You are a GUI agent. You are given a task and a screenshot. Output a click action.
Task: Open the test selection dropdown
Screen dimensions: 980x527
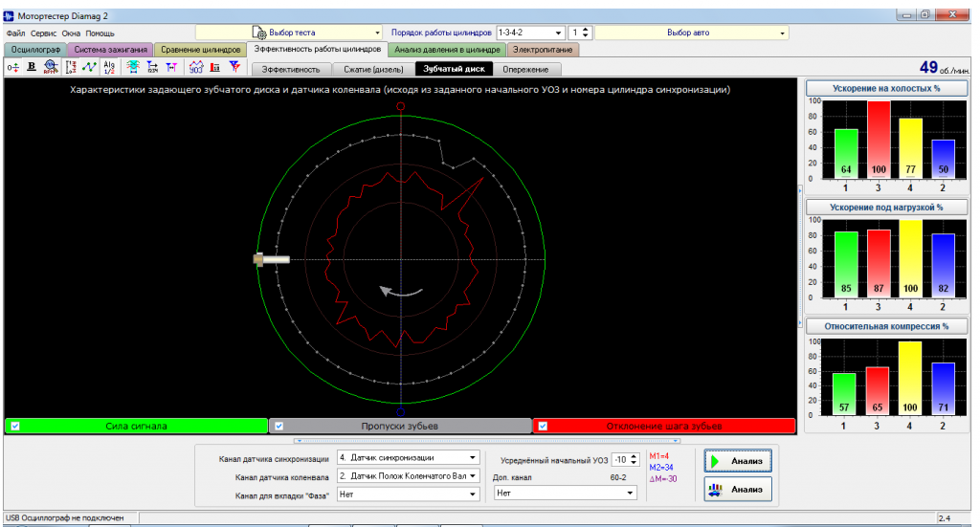(289, 33)
